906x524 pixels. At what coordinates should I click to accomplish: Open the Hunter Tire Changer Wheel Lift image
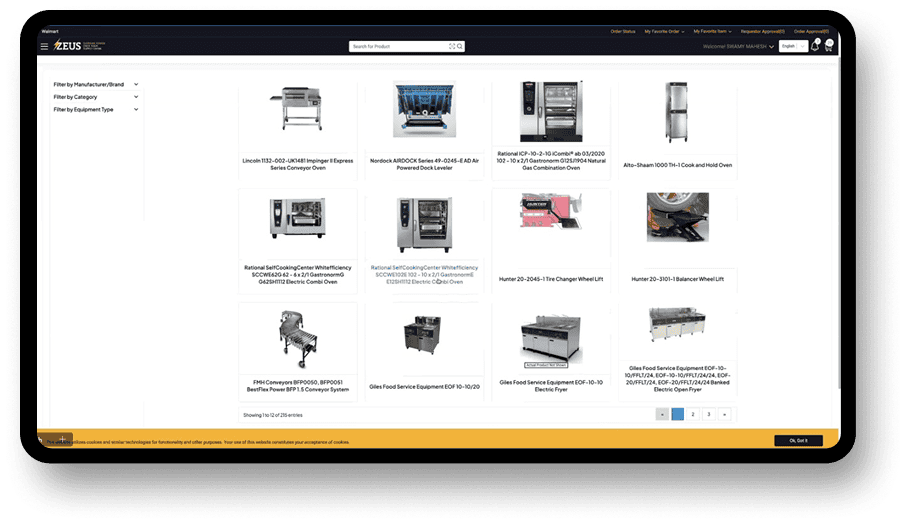pos(551,211)
